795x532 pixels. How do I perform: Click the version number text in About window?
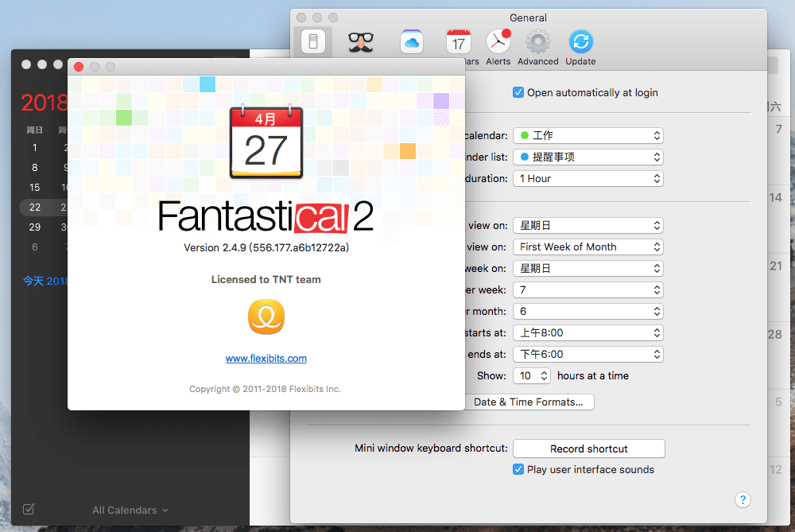coord(266,247)
